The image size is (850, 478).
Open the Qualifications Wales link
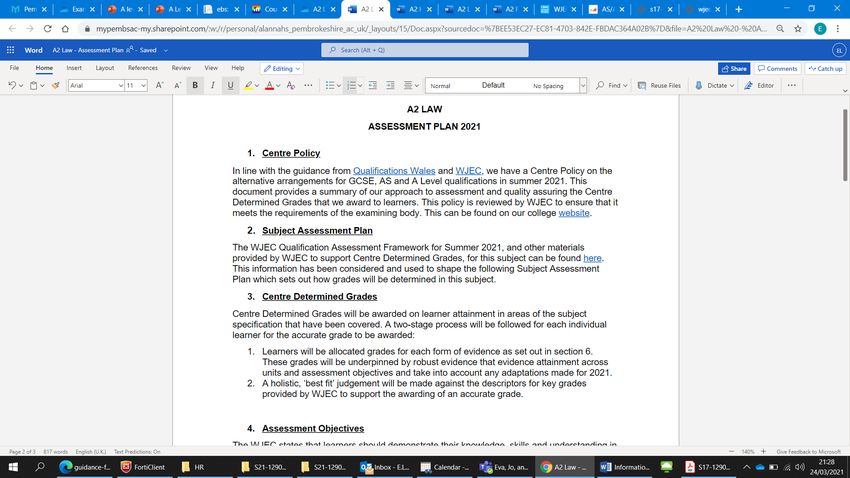(x=394, y=171)
